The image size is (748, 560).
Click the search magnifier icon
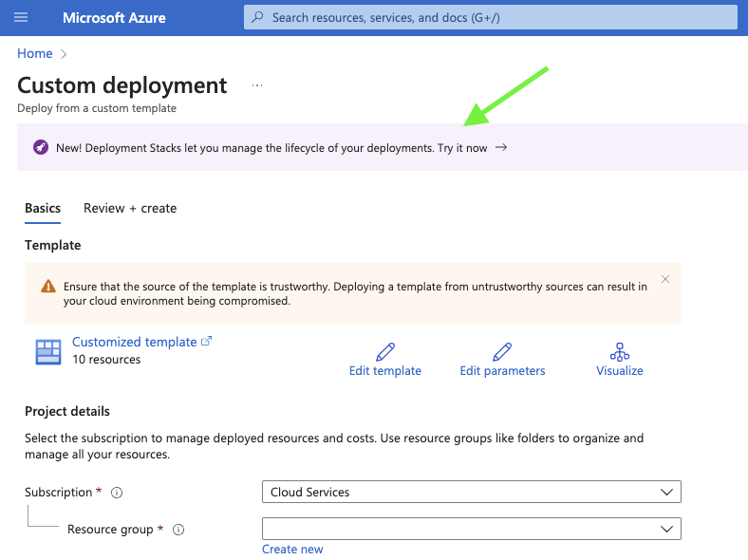257,18
